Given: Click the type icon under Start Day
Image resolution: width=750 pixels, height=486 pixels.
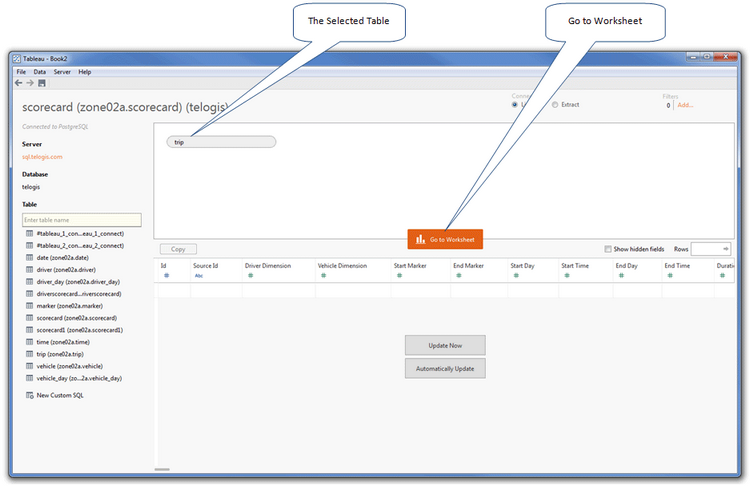Looking at the screenshot, I should [x=516, y=275].
